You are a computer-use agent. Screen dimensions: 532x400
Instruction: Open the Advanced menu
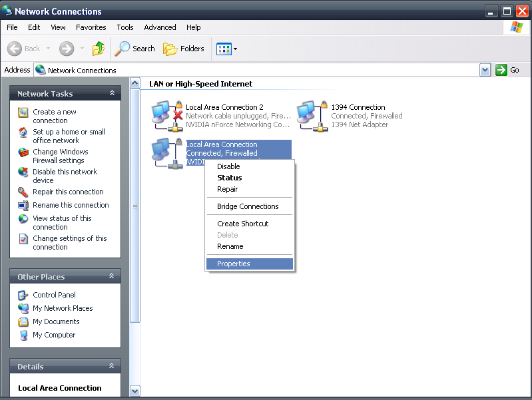pos(160,27)
